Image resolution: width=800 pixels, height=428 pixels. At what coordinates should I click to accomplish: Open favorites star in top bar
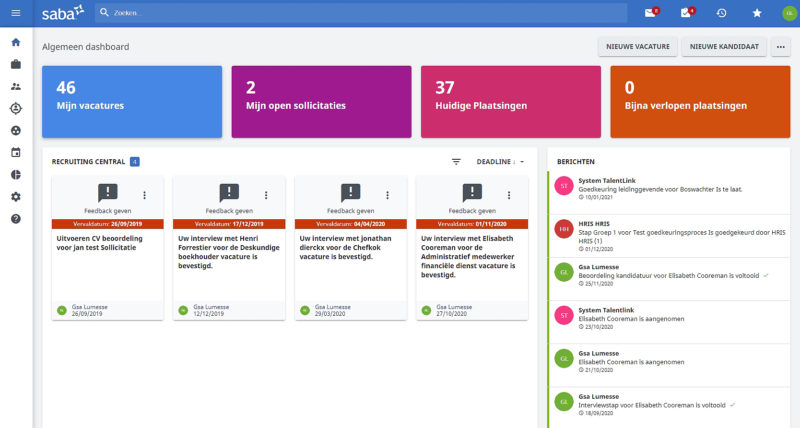coord(757,13)
